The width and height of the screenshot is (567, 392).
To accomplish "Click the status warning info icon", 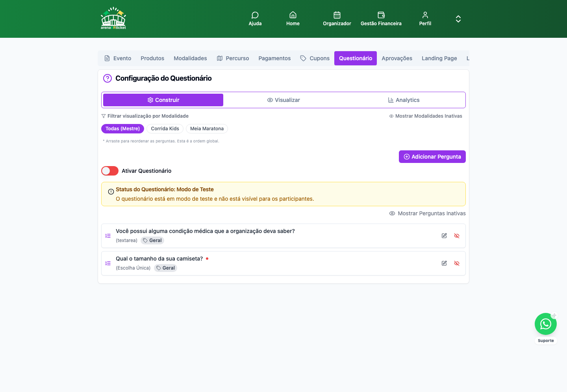I will 111,192.
